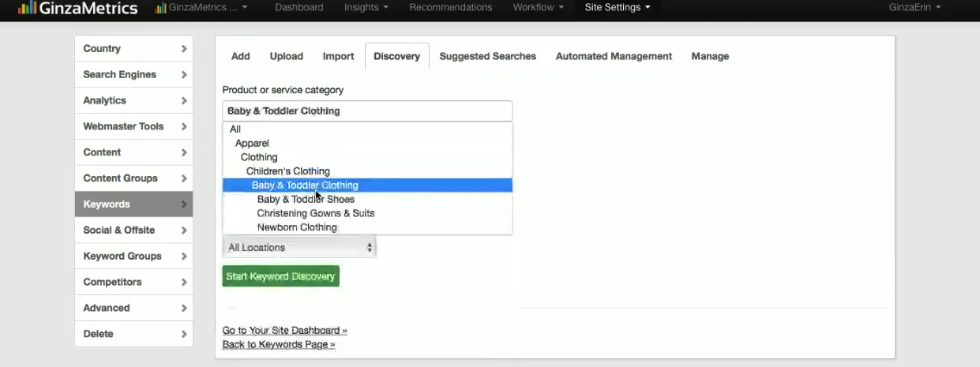Select Apparel category option
The image size is (980, 367).
[367, 144]
